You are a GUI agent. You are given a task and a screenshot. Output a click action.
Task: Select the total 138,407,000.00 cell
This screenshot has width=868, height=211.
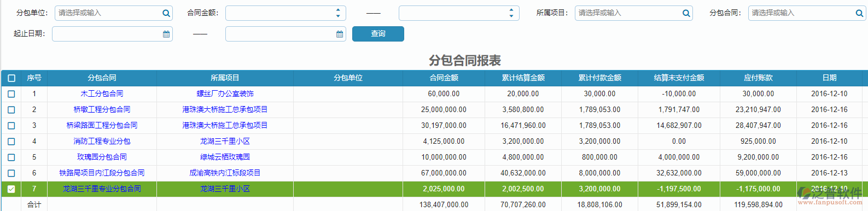click(444, 205)
